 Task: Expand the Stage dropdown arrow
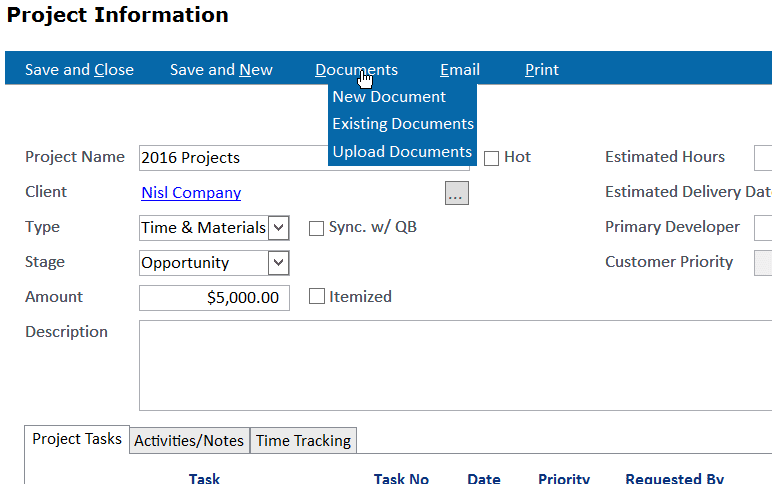pyautogui.click(x=279, y=263)
